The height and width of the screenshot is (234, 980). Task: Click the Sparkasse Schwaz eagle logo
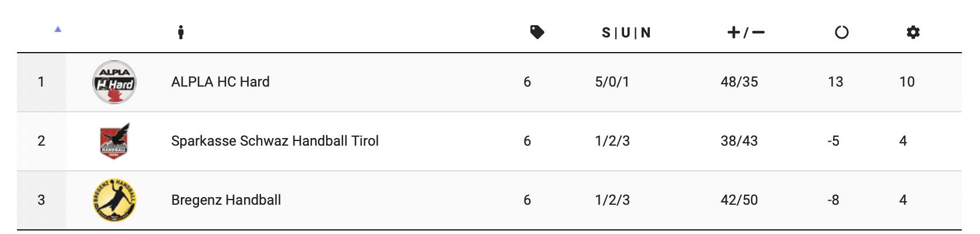click(115, 141)
